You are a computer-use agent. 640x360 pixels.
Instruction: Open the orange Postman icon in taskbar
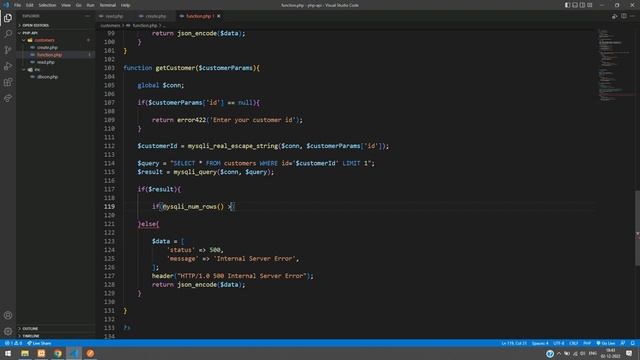90,353
